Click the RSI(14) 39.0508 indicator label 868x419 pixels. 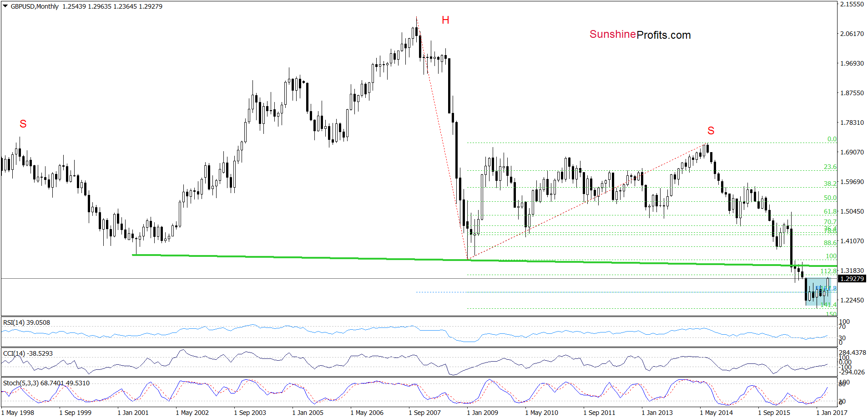26,322
